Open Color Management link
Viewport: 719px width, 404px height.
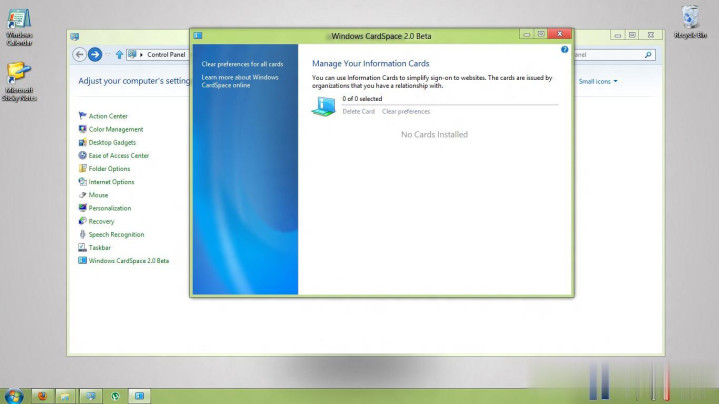click(116, 129)
